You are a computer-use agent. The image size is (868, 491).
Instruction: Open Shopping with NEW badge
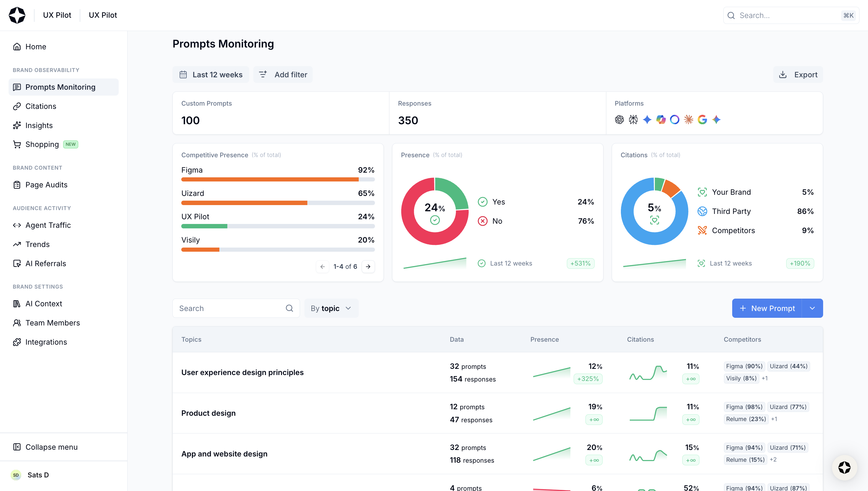tap(42, 144)
